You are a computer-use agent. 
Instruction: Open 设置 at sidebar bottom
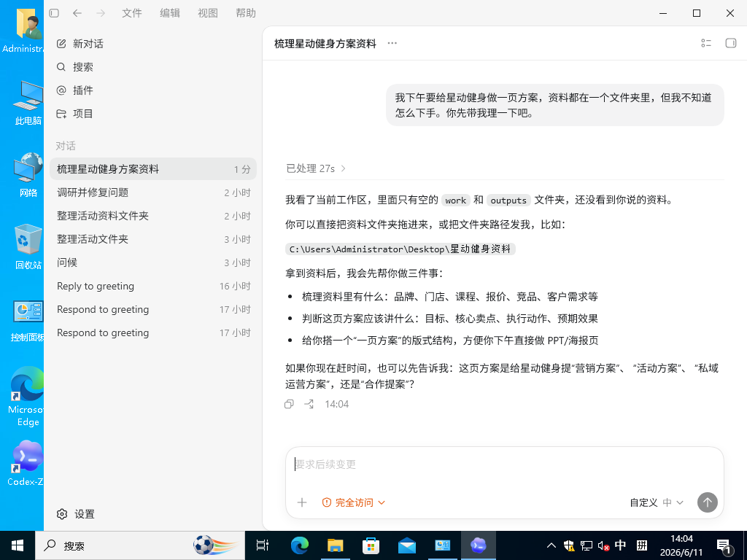tap(76, 514)
